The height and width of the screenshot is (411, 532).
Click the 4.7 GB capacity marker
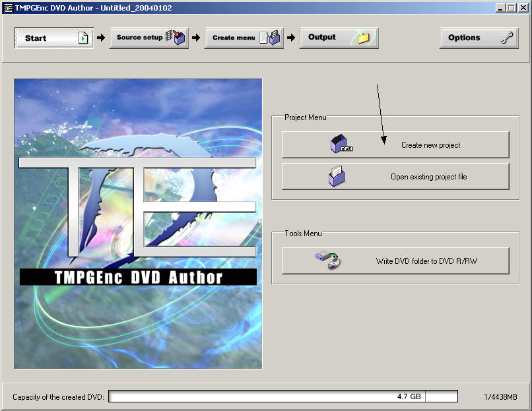pyautogui.click(x=409, y=396)
